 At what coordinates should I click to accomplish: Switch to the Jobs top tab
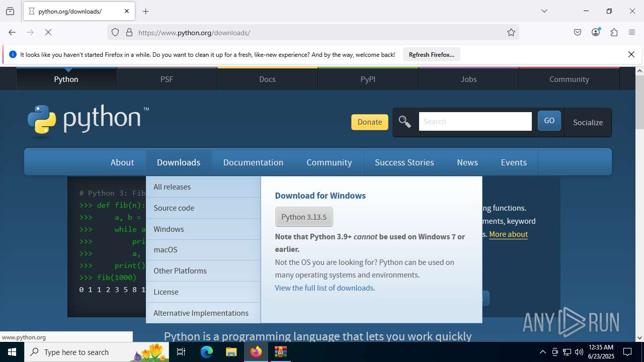coord(468,79)
